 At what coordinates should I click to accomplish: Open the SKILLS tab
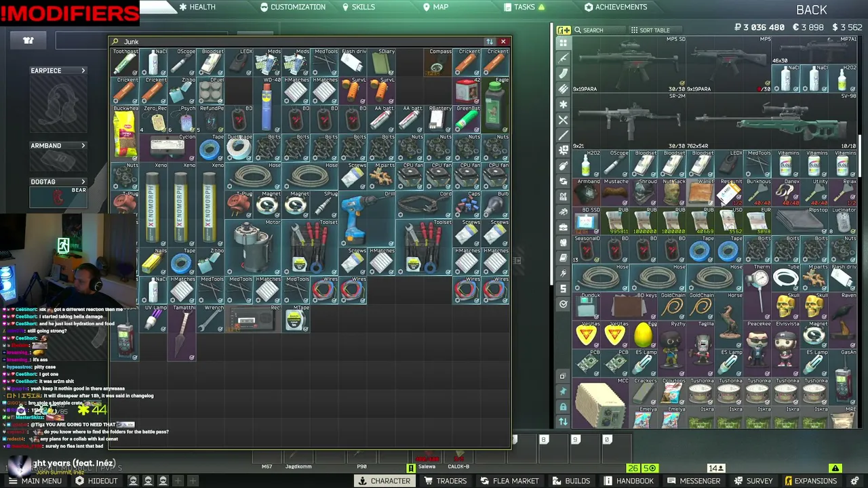coord(358,7)
